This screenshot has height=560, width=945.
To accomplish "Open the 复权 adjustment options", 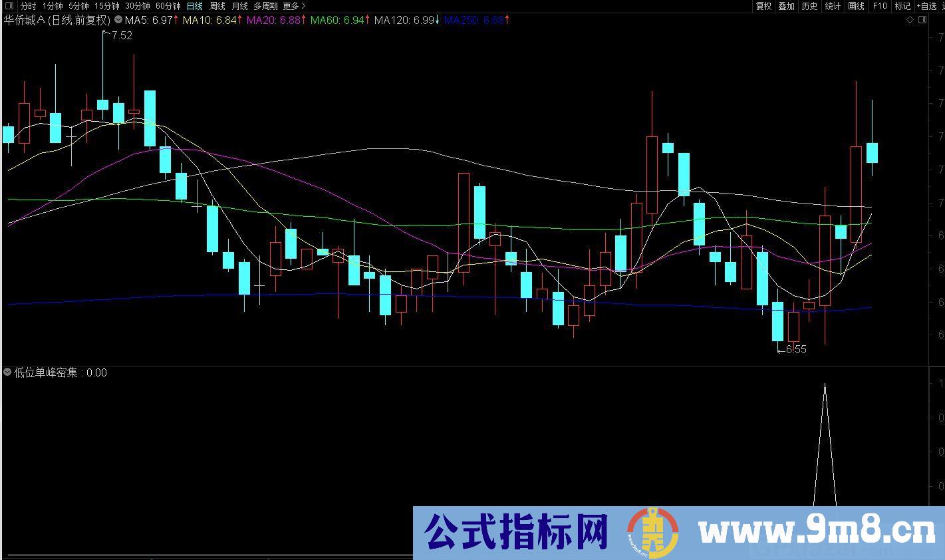I will tap(763, 6).
